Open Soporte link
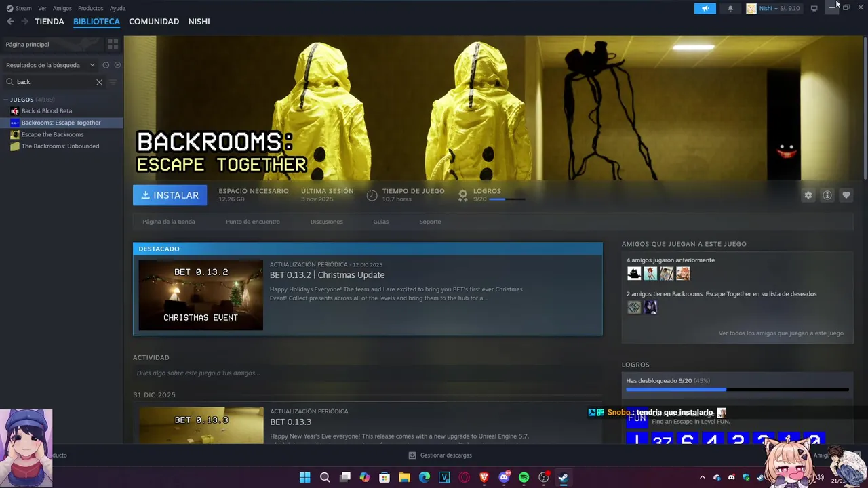 [x=430, y=222]
